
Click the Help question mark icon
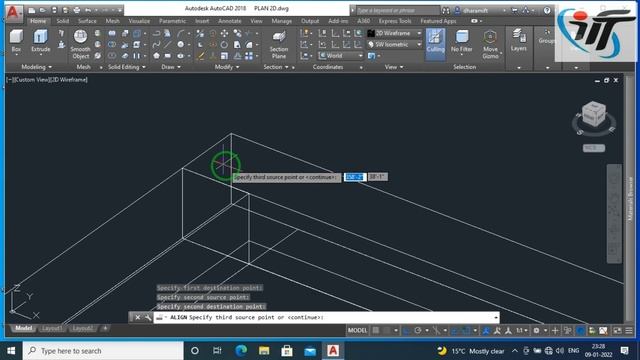[547, 11]
